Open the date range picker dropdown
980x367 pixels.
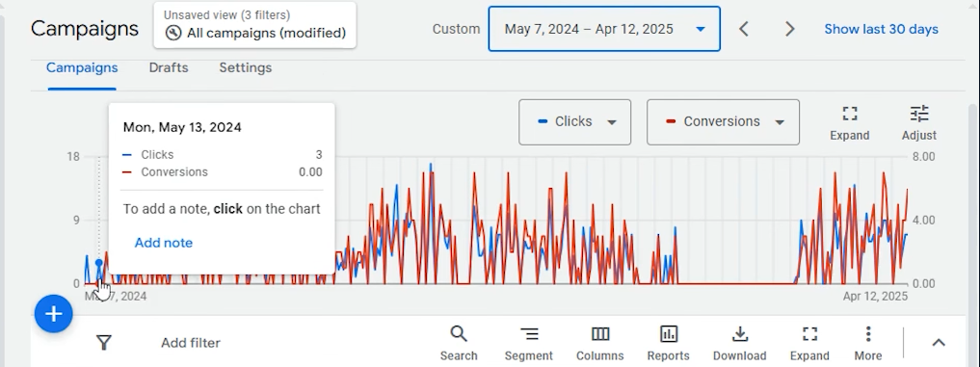[x=604, y=29]
